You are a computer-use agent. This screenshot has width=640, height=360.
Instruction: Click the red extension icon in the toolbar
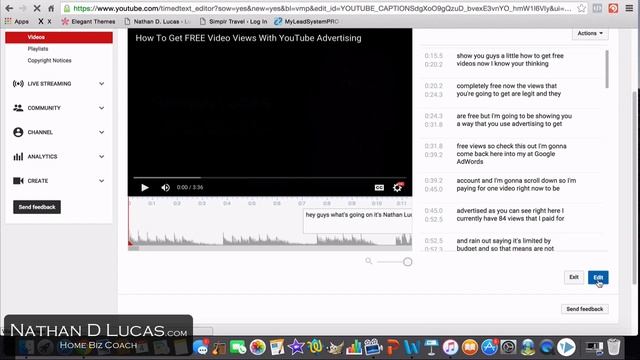click(x=613, y=8)
